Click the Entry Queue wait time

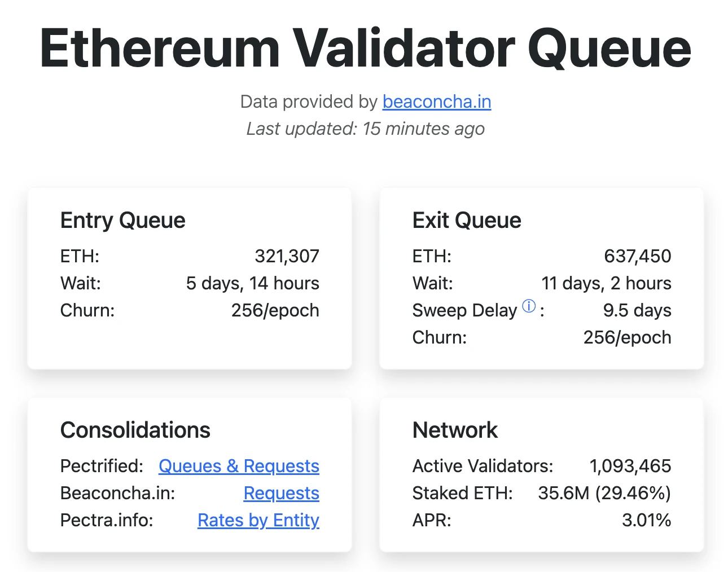coord(253,283)
